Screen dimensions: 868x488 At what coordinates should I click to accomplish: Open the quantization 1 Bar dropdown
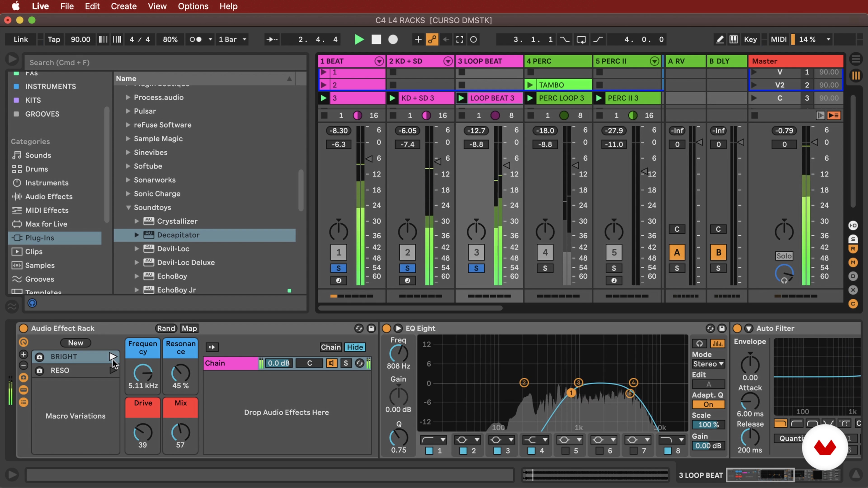[232, 39]
